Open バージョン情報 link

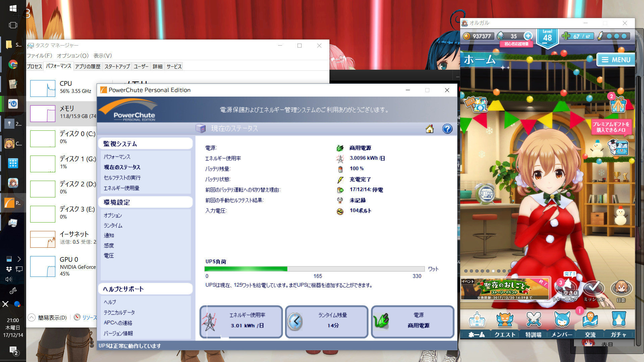pyautogui.click(x=118, y=333)
